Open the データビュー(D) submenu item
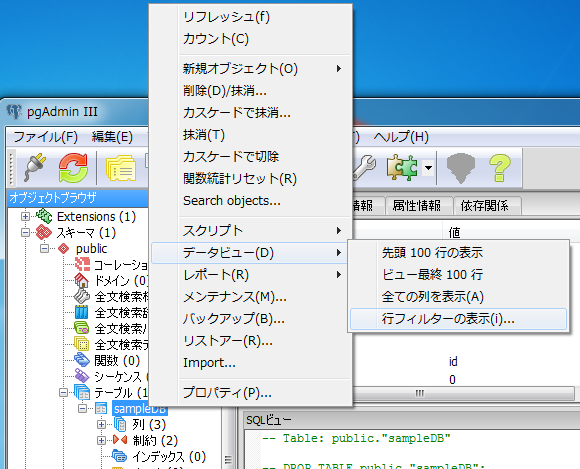 click(x=250, y=253)
